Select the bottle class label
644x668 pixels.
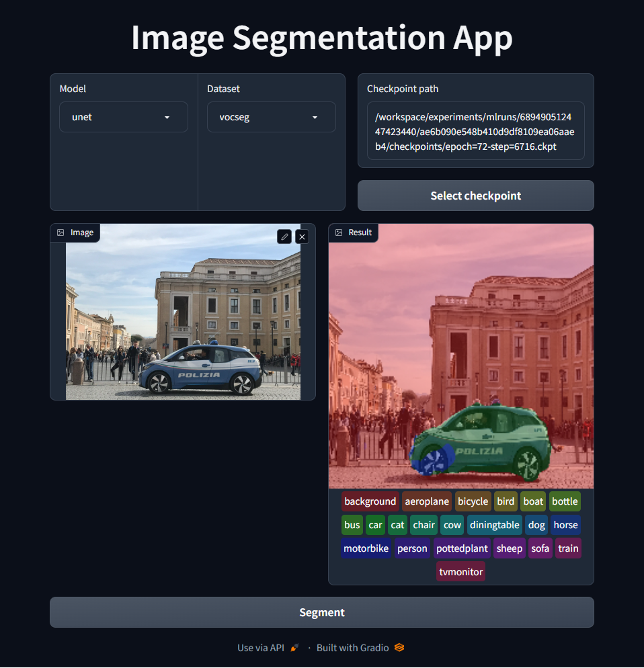click(565, 501)
